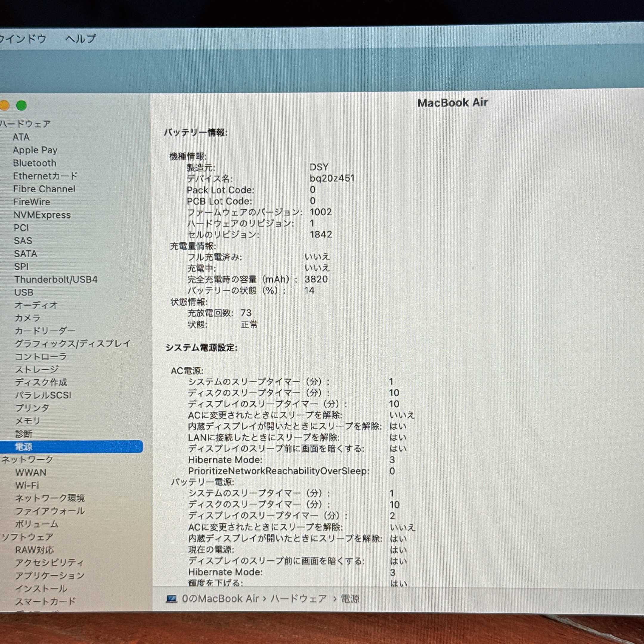
Task: Open the ウインドウ menu
Action: coord(23,39)
